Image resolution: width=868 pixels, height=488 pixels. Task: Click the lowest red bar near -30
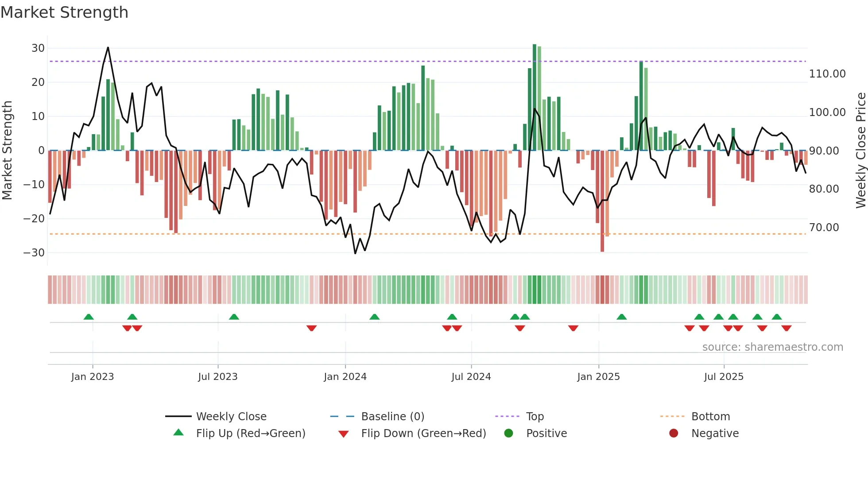602,201
